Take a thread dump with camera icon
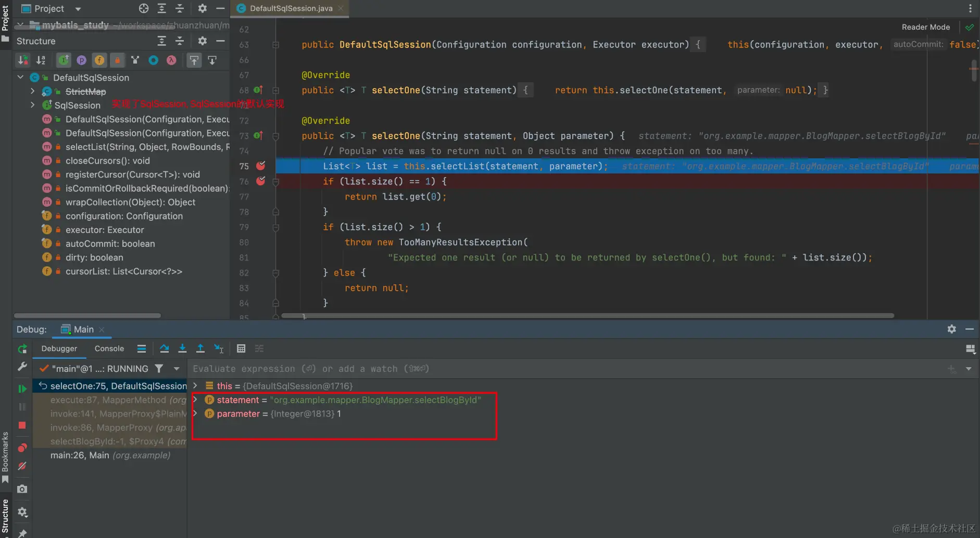Screen dimensions: 980x538 click(x=22, y=489)
